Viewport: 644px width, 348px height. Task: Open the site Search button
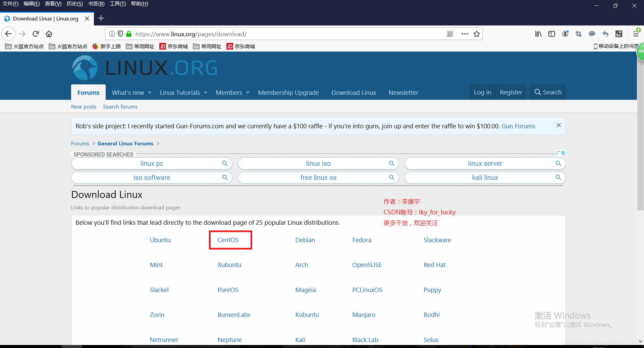tap(548, 92)
